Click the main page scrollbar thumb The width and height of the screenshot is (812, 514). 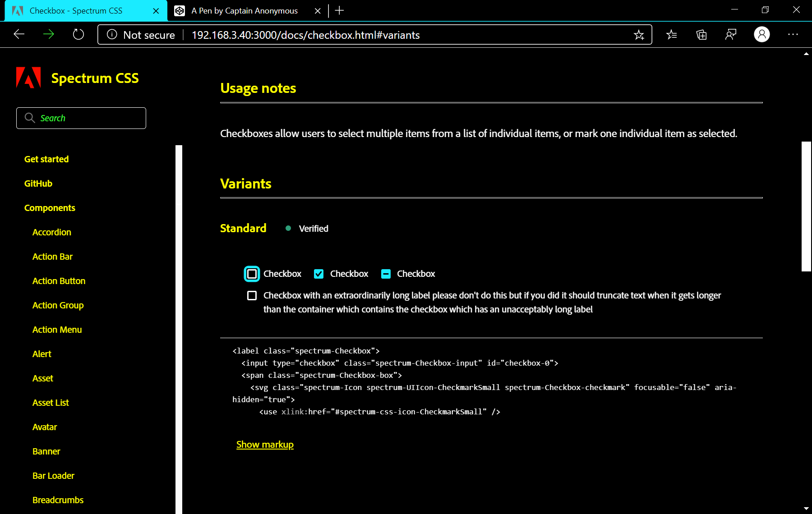tap(806, 207)
